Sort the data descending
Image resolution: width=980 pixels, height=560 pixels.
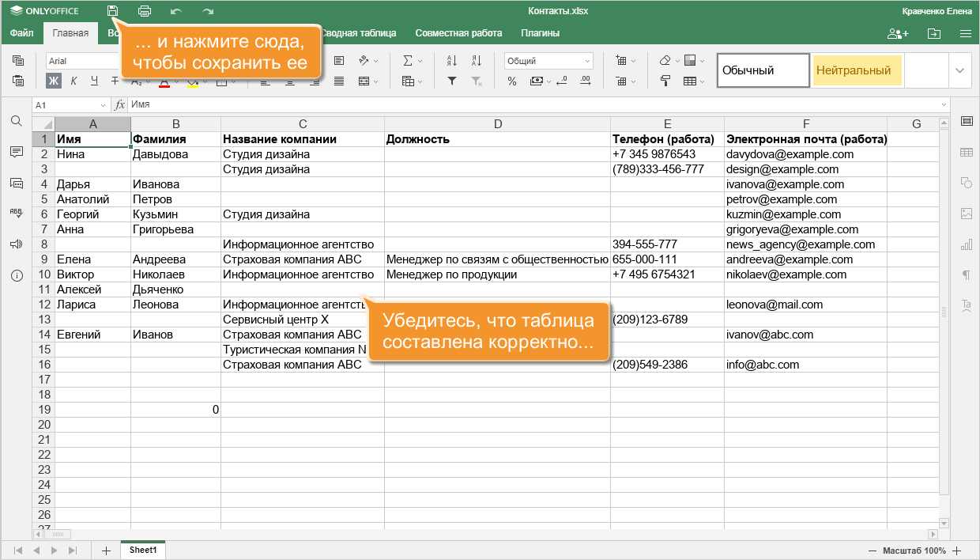tap(477, 61)
